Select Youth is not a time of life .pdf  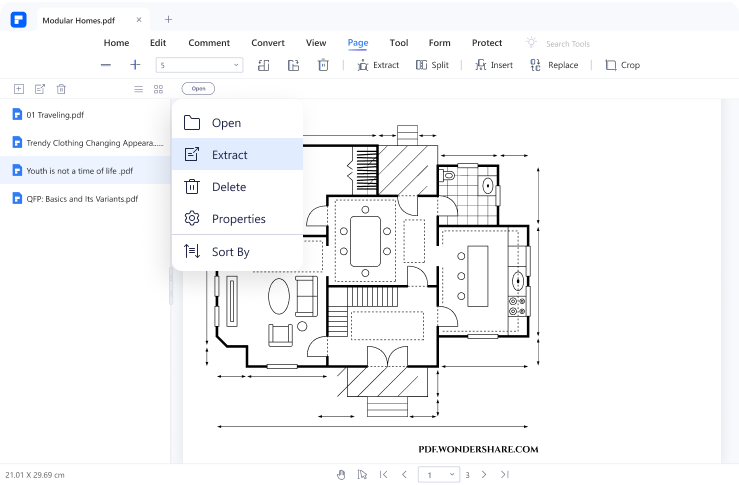(85, 171)
